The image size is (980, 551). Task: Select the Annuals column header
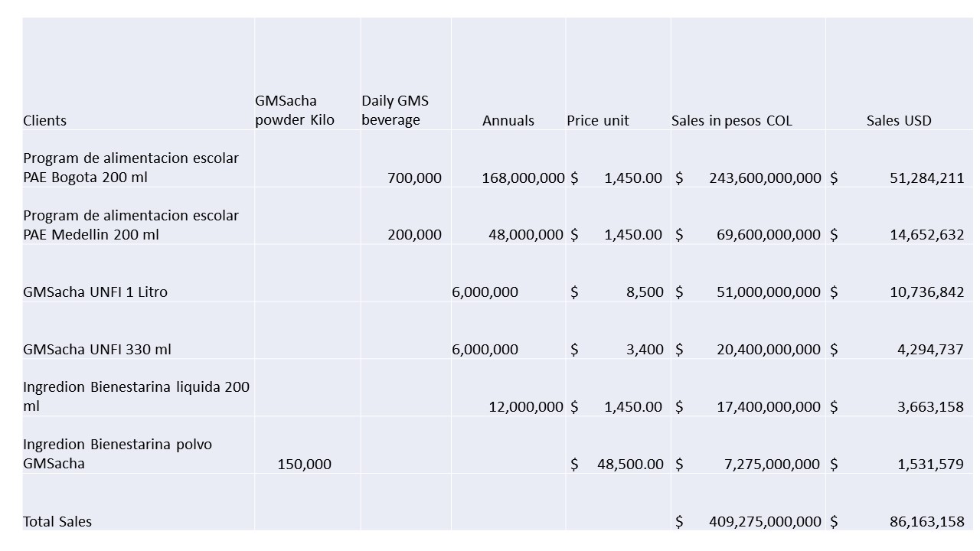[x=508, y=120]
